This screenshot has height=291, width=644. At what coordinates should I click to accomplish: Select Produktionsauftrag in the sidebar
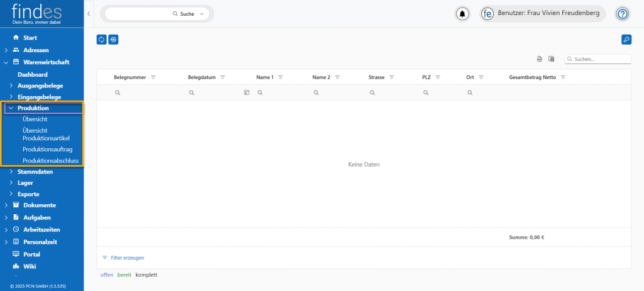[x=48, y=149]
